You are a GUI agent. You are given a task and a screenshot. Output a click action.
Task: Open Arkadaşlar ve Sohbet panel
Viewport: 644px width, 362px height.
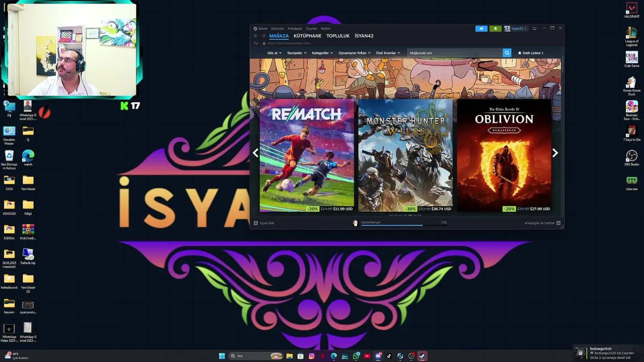[x=542, y=223]
